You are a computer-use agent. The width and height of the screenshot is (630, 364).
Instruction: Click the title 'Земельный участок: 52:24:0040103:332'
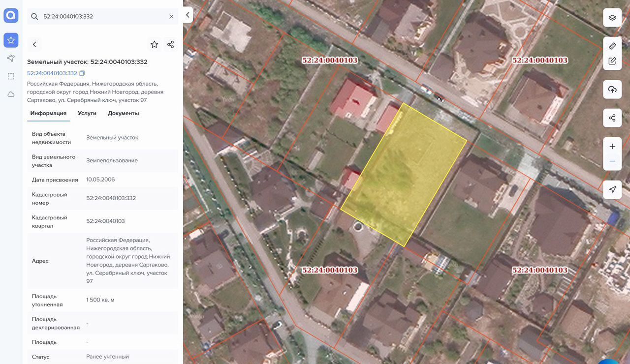click(87, 62)
